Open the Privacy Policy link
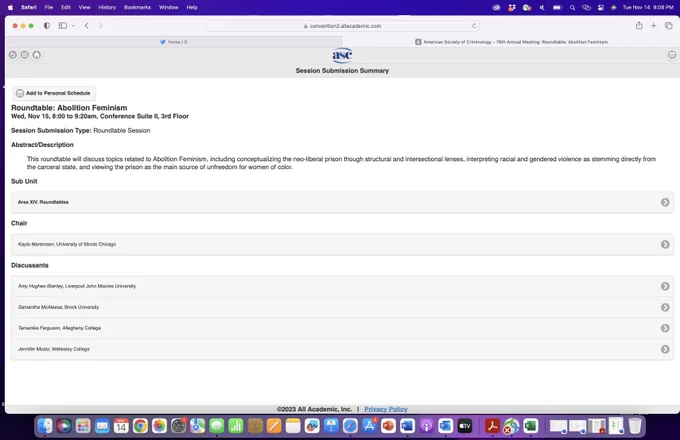Image resolution: width=680 pixels, height=440 pixels. tap(386, 409)
